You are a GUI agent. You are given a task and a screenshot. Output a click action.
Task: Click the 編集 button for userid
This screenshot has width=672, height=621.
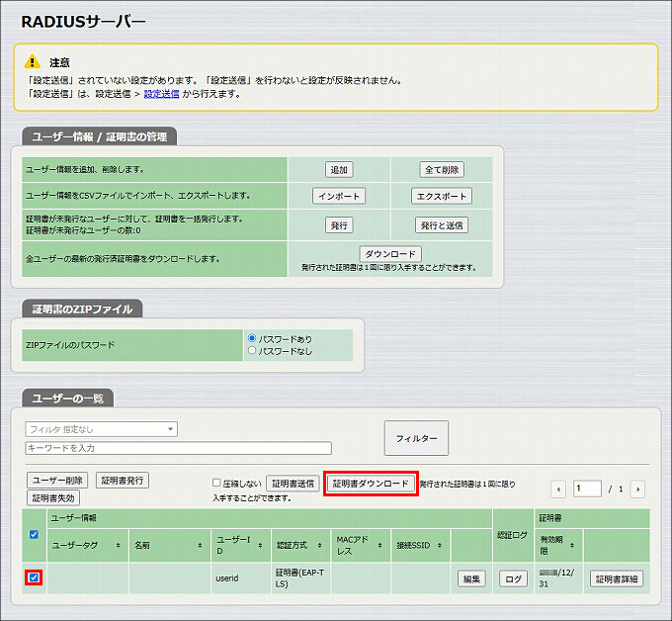pos(471,579)
